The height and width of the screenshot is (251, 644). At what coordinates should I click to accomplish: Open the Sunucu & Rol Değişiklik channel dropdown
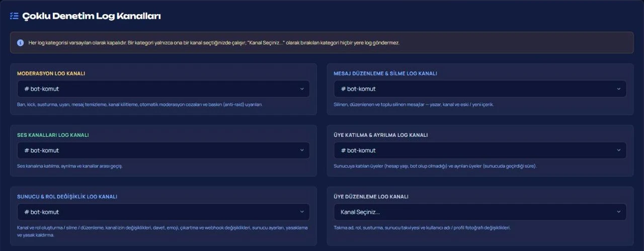164,212
